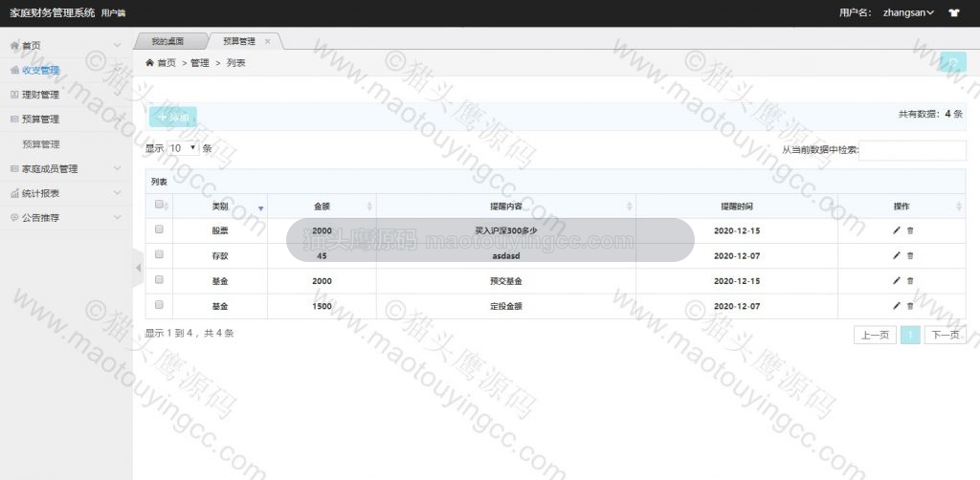The height and width of the screenshot is (480, 980).
Task: Open the zhangsan user dropdown
Action: (908, 12)
